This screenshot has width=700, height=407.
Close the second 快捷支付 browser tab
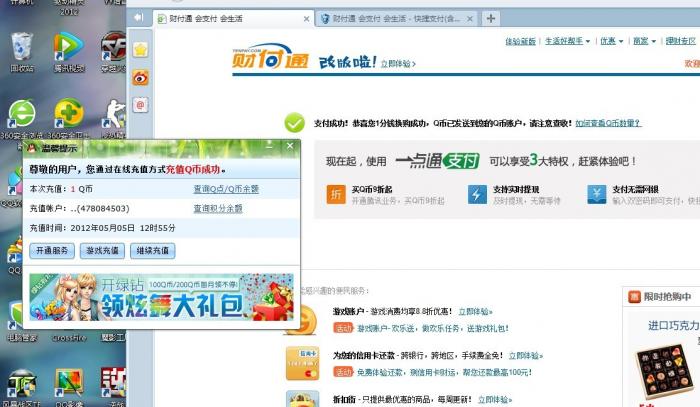click(x=470, y=19)
